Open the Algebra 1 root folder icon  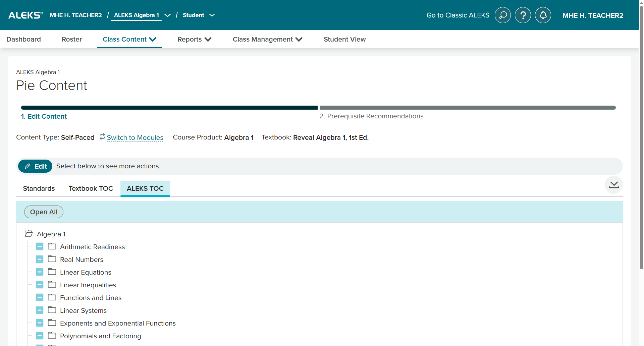29,233
